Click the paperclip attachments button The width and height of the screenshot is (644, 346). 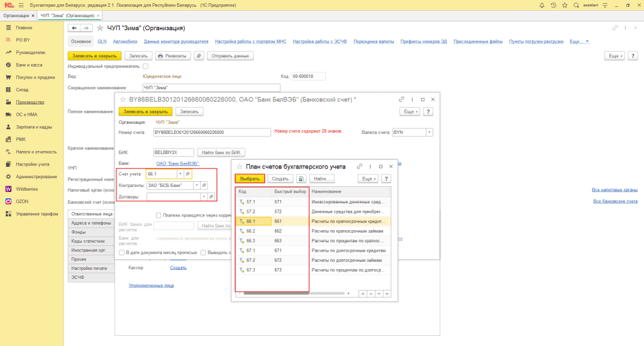pyautogui.click(x=199, y=55)
